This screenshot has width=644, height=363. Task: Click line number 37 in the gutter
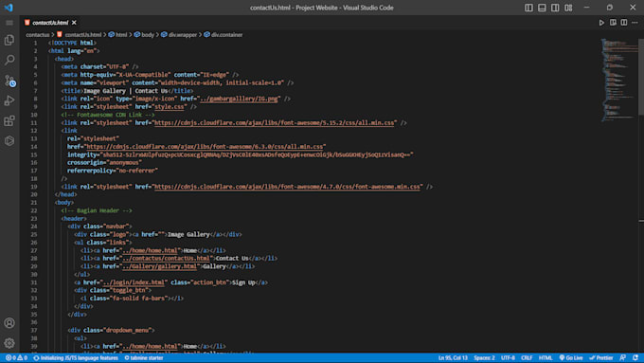tap(34, 330)
